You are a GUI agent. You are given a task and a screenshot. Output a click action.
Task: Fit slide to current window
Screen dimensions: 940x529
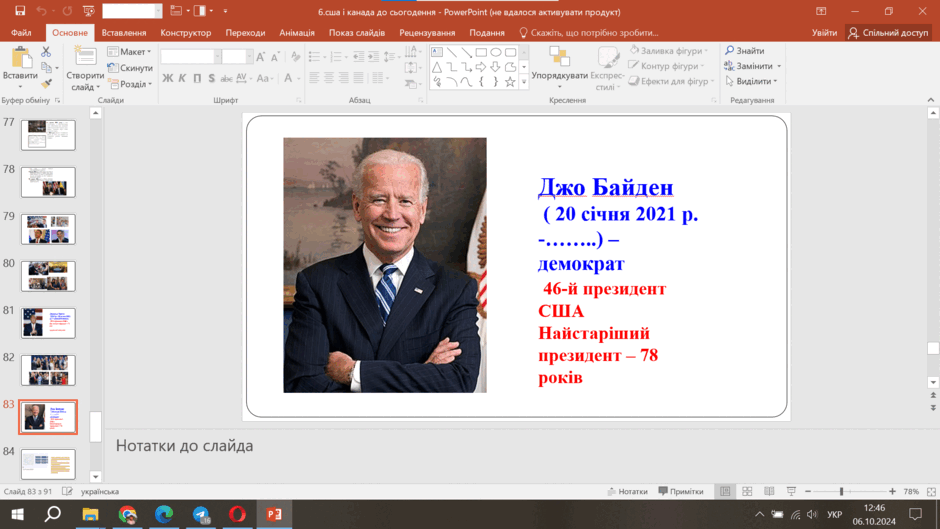coord(931,491)
